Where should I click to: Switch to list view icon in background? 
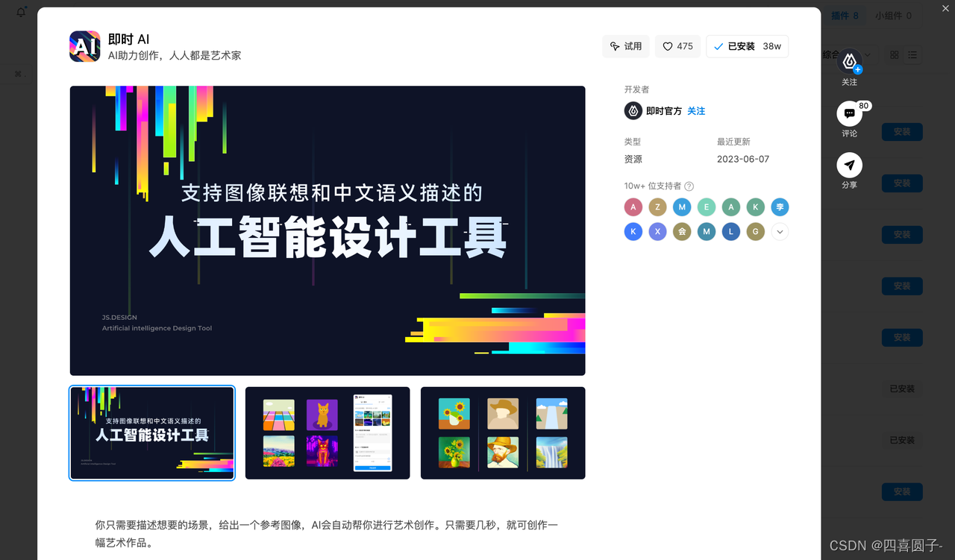click(x=912, y=55)
